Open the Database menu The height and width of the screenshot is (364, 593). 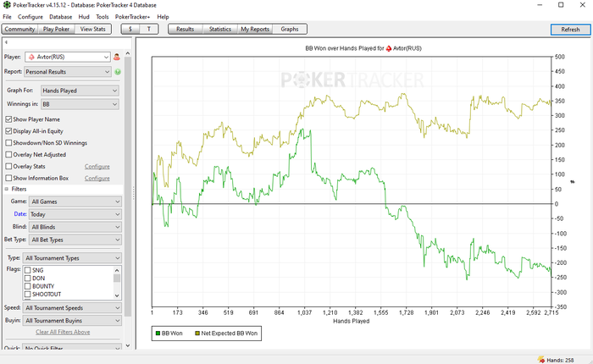pos(60,17)
